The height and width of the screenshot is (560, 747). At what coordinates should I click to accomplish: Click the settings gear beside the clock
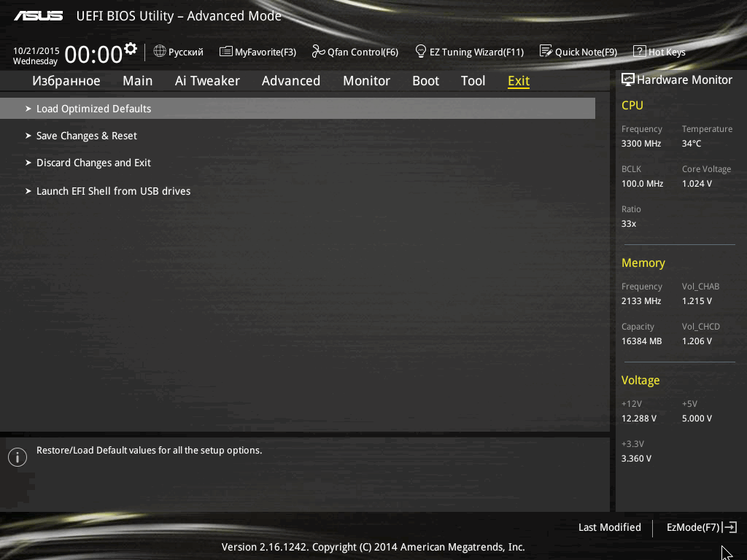click(x=130, y=48)
